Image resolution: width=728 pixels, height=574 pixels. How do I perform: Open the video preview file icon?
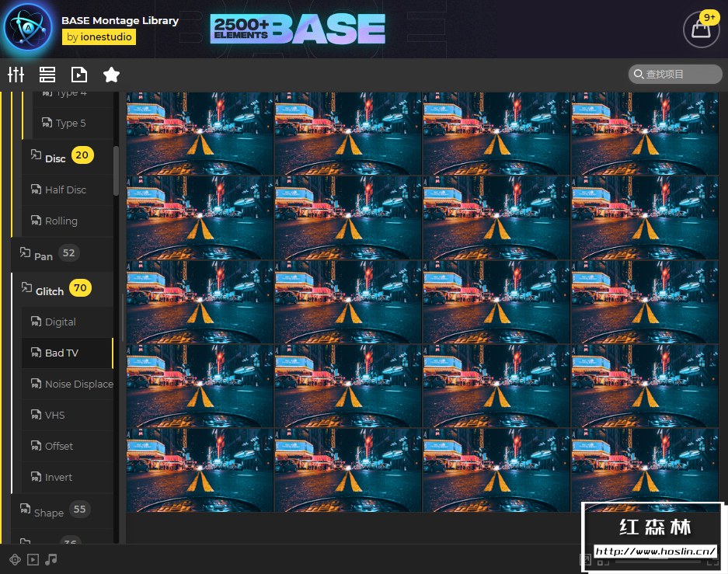tap(79, 75)
